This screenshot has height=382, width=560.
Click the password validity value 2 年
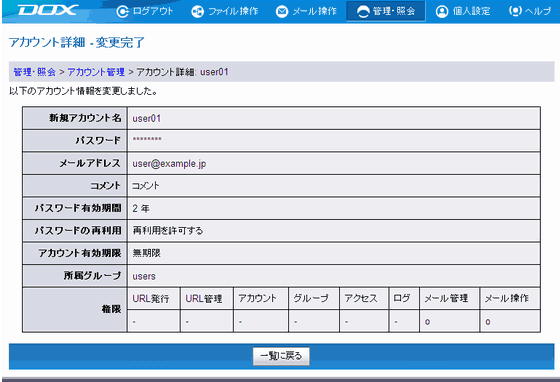pos(141,208)
